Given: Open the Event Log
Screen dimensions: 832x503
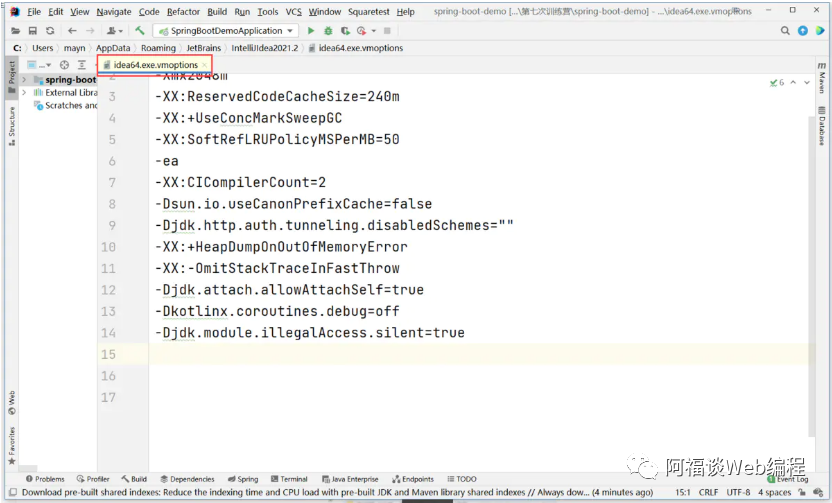Looking at the screenshot, I should (x=788, y=479).
